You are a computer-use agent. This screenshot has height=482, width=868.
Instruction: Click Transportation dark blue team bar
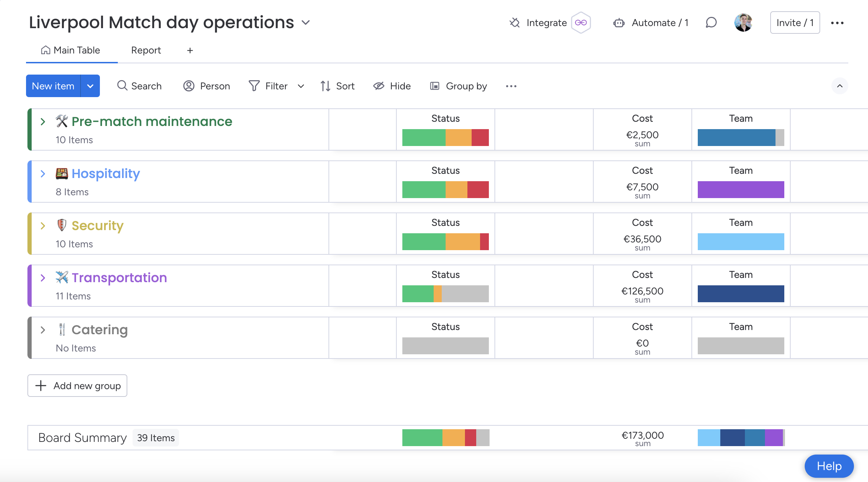click(x=741, y=294)
